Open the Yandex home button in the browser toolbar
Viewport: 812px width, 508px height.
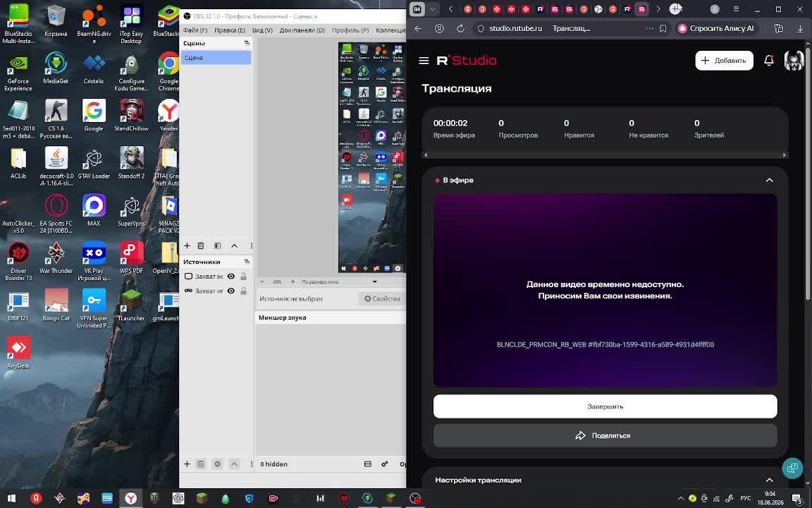tap(439, 28)
